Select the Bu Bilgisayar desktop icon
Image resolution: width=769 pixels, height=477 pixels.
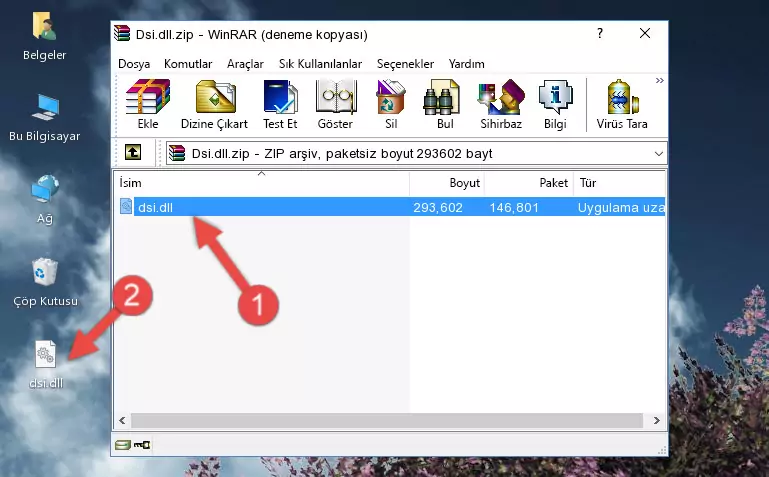coord(45,118)
